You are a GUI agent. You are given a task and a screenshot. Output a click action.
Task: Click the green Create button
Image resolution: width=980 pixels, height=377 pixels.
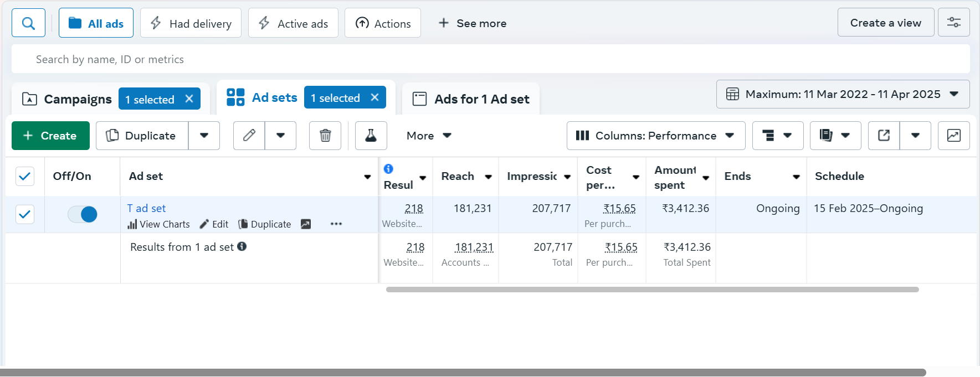pos(50,136)
